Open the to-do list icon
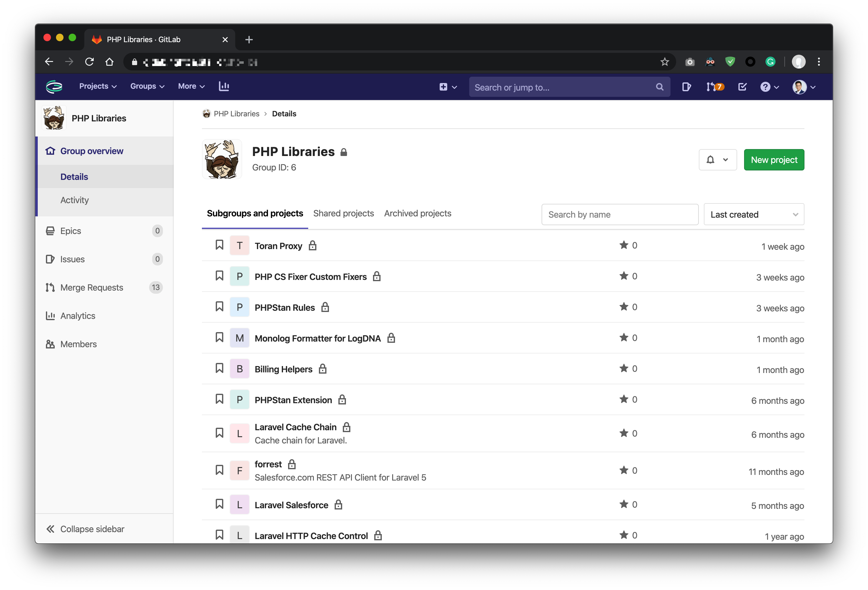Image resolution: width=868 pixels, height=590 pixels. [x=742, y=86]
